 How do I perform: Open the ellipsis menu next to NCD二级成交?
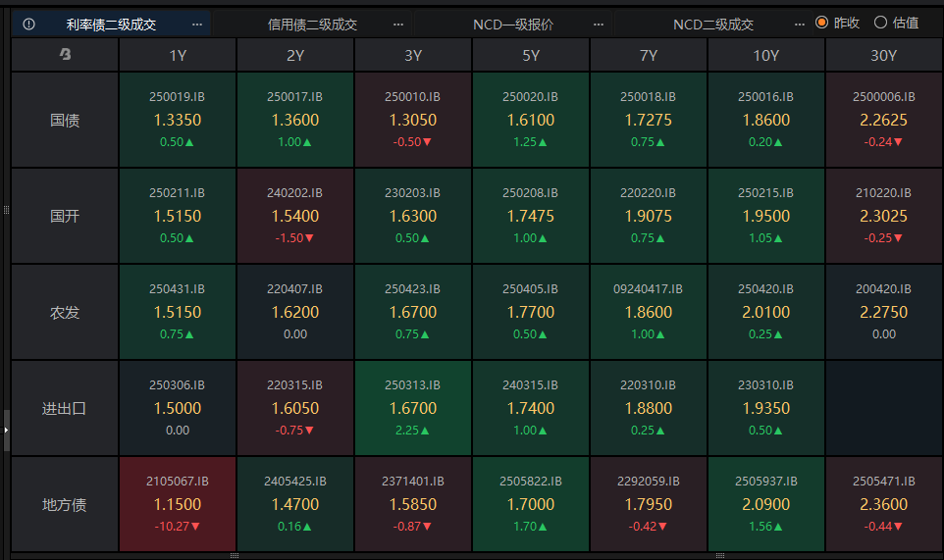point(800,24)
